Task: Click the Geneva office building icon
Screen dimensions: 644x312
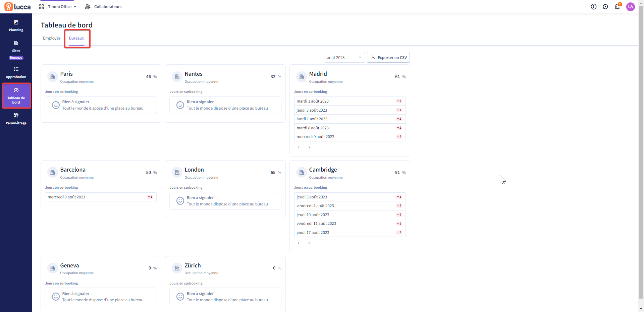Action: tap(52, 268)
